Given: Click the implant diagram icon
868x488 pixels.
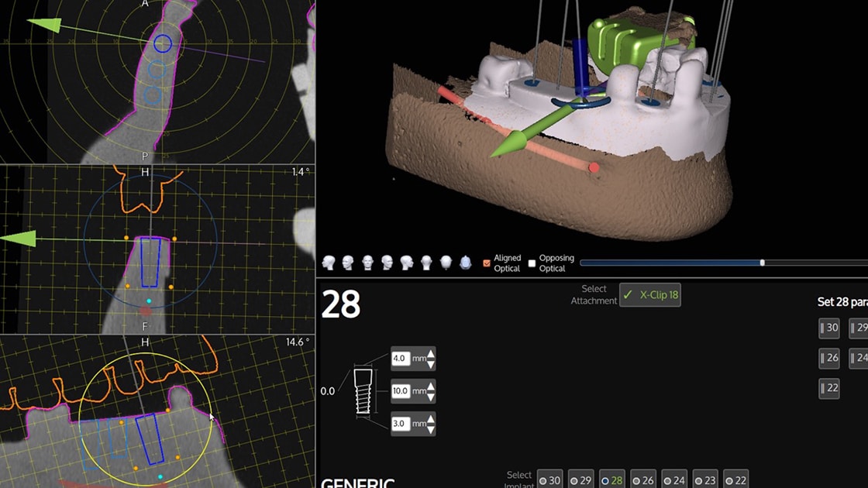Looking at the screenshot, I should tap(363, 392).
